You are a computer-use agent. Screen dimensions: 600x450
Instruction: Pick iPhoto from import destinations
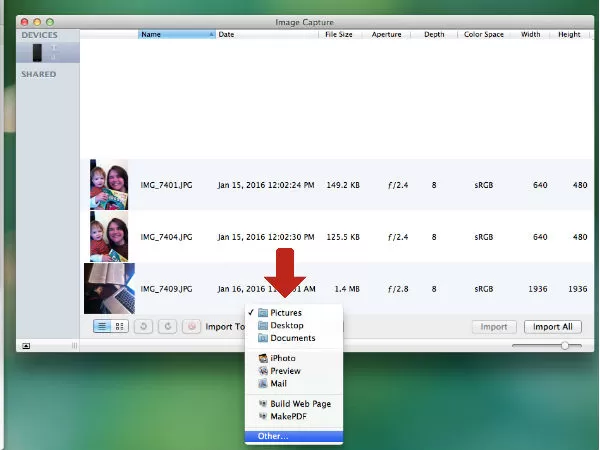[284, 358]
